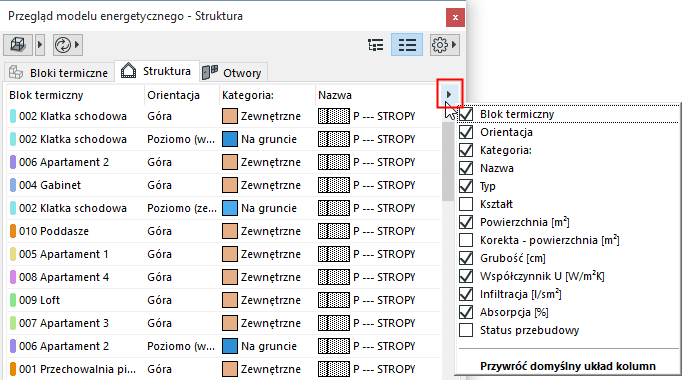Screen dimensions: 682x380
Task: Click orange swatch in 007 Apartament 3 row
Action: 230,323
